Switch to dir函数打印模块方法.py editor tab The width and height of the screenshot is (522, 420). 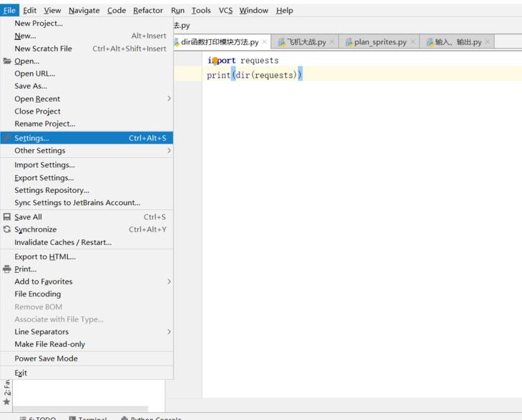pyautogui.click(x=221, y=42)
